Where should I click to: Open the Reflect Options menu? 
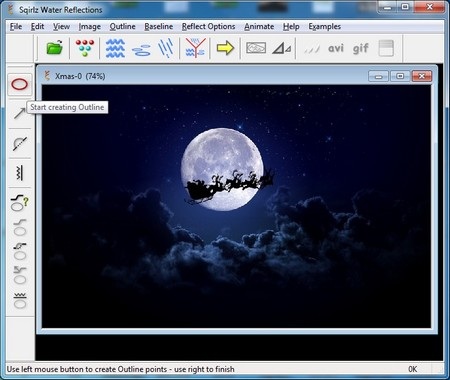[208, 26]
